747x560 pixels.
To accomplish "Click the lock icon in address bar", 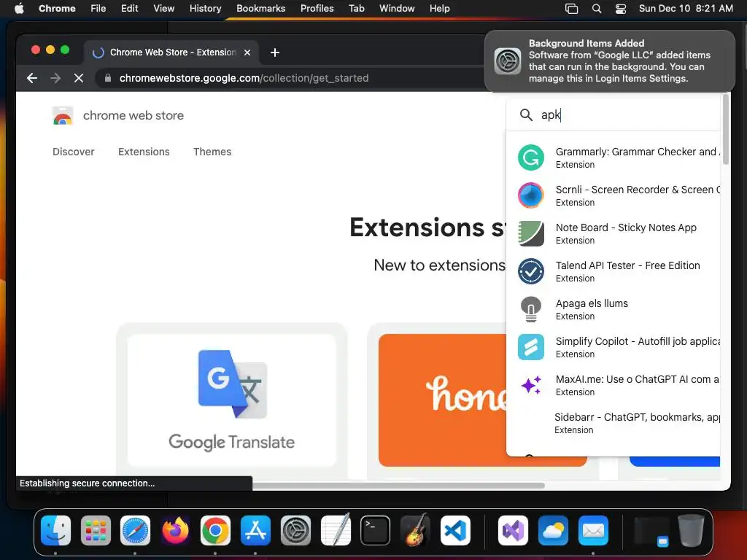I will click(x=108, y=78).
